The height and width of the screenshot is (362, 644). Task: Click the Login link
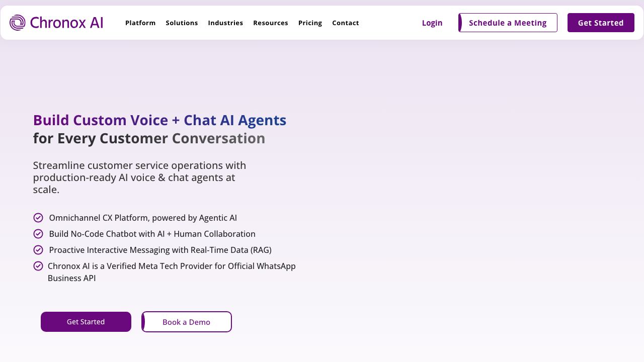tap(432, 23)
